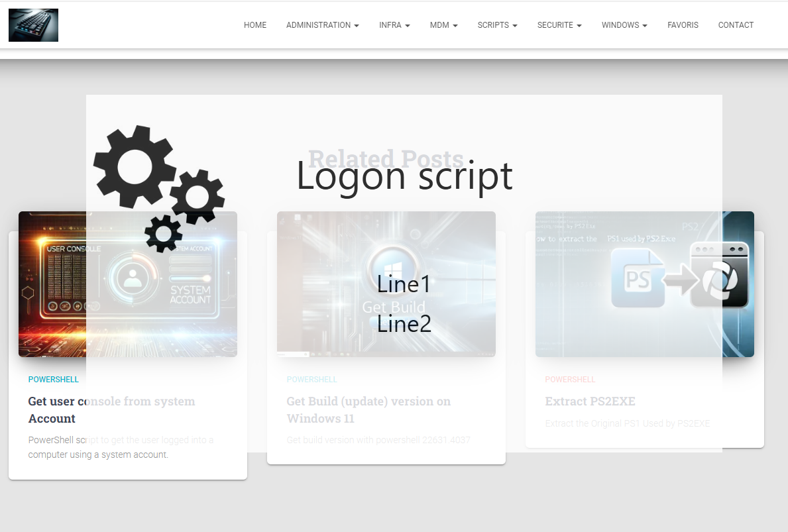
Task: Expand the WINDOWS dropdown
Action: (x=624, y=25)
